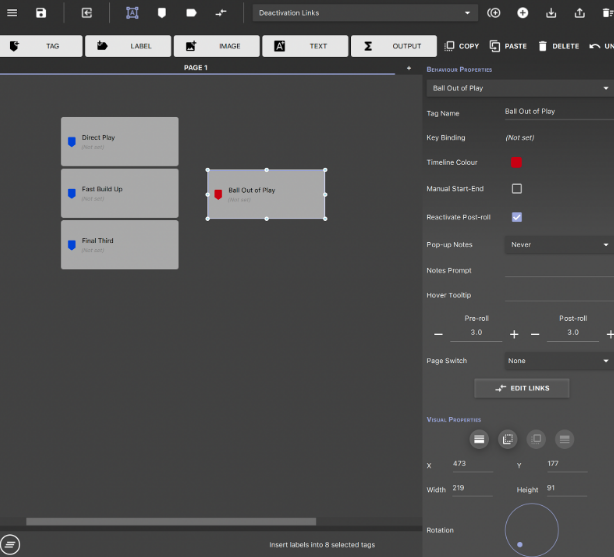Image resolution: width=614 pixels, height=557 pixels.
Task: Select the tag shape tool in top toolbar
Action: point(162,13)
